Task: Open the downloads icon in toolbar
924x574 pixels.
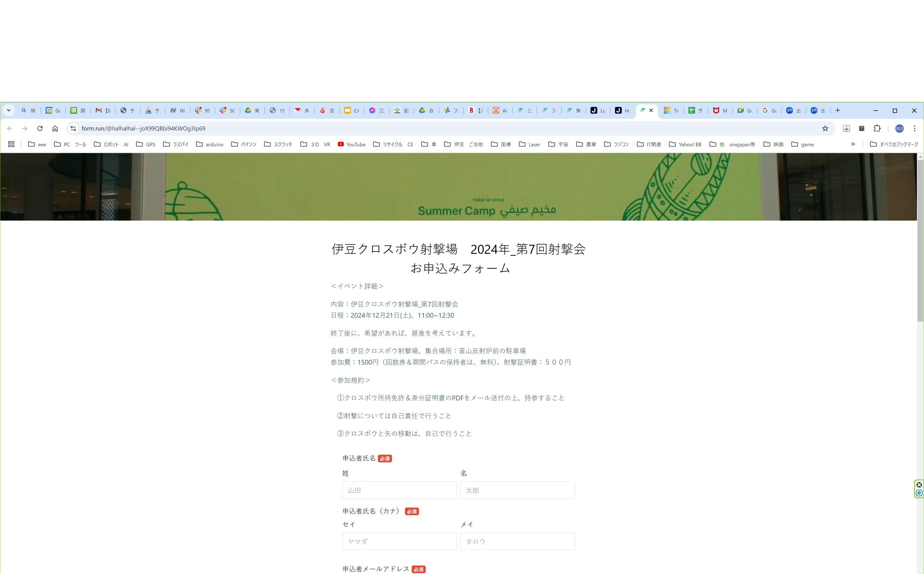Action: [x=846, y=128]
